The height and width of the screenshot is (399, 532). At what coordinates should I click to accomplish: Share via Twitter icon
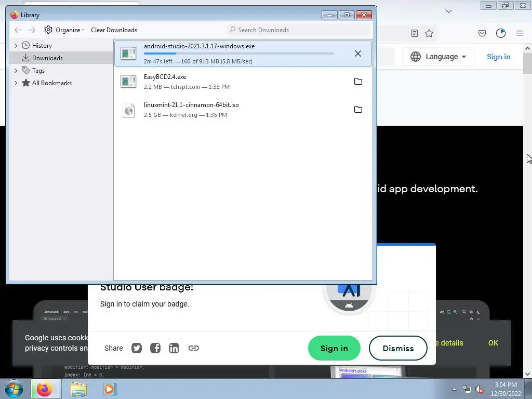coord(137,348)
